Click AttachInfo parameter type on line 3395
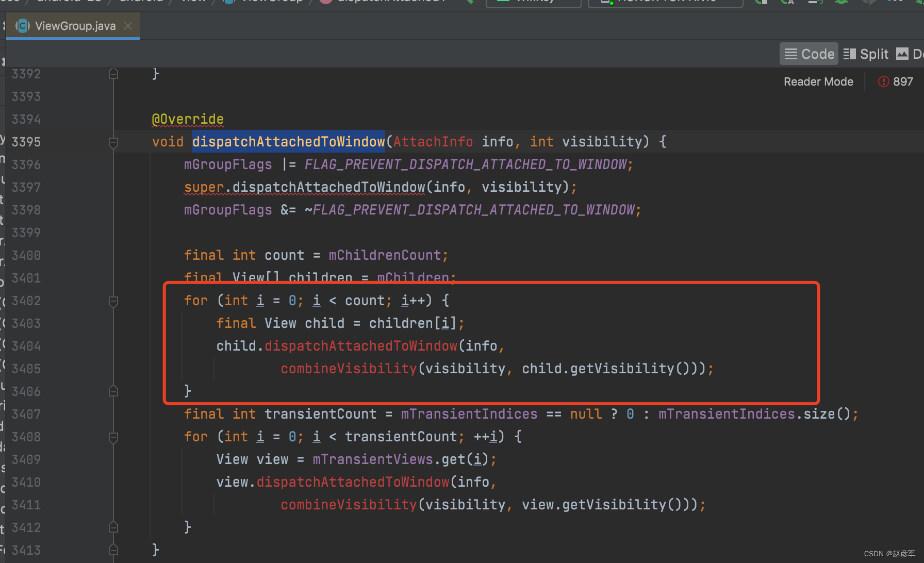The height and width of the screenshot is (563, 924). (x=433, y=142)
